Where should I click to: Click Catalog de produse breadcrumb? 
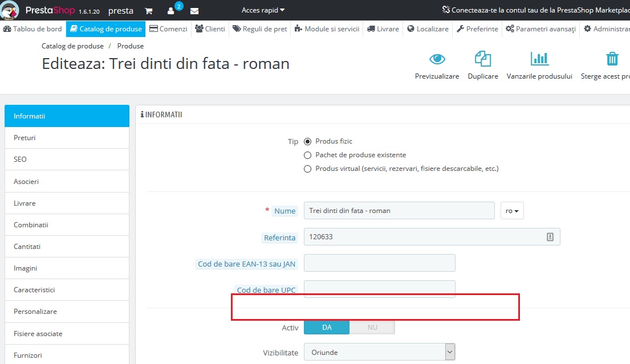point(73,46)
